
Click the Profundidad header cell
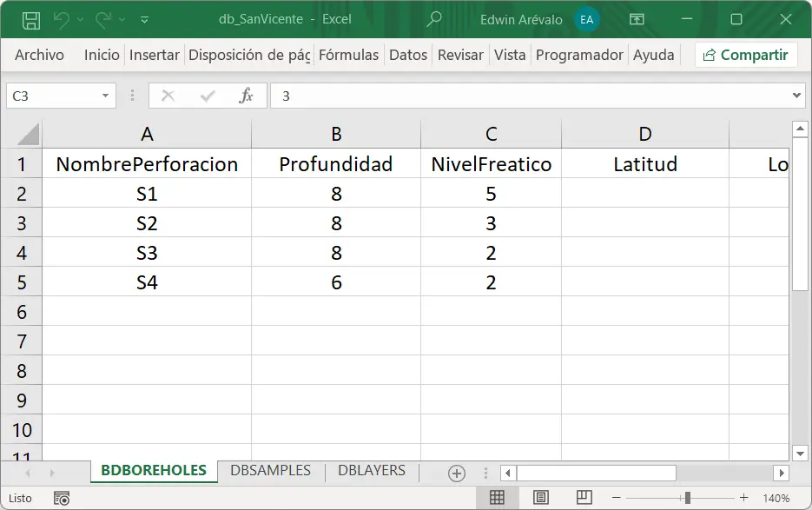tap(336, 164)
